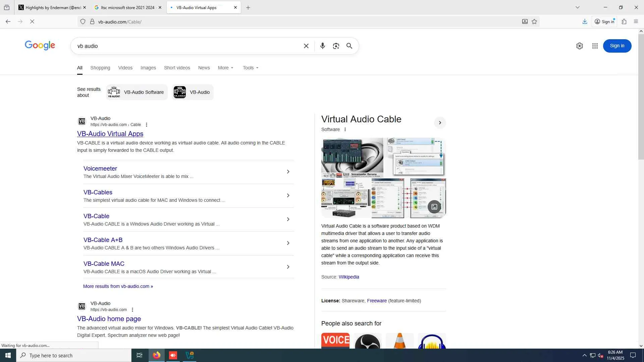Open Google apps grid icon
Screen dimensions: 644x362
point(595,46)
